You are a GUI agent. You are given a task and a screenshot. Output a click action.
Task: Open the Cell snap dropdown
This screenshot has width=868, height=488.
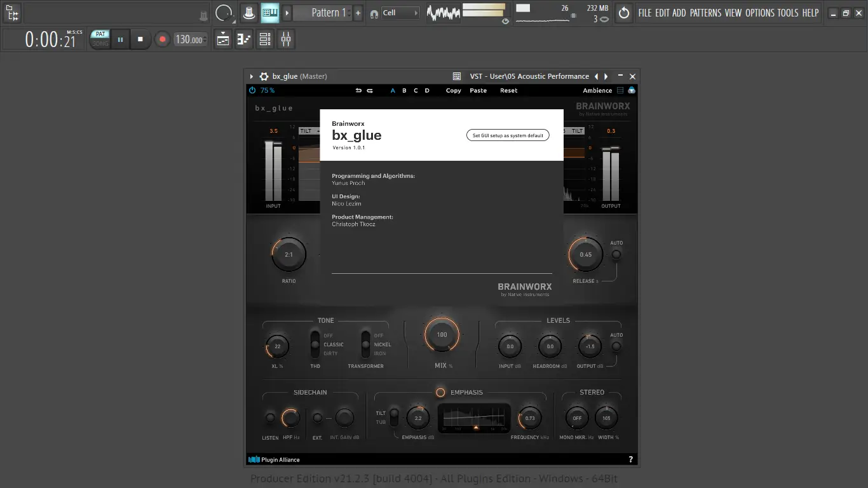(401, 13)
